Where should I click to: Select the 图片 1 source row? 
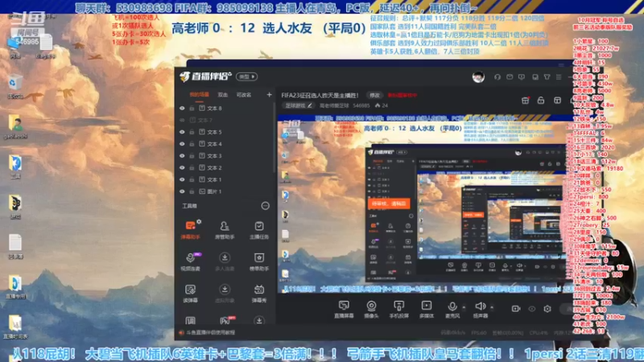225,191
